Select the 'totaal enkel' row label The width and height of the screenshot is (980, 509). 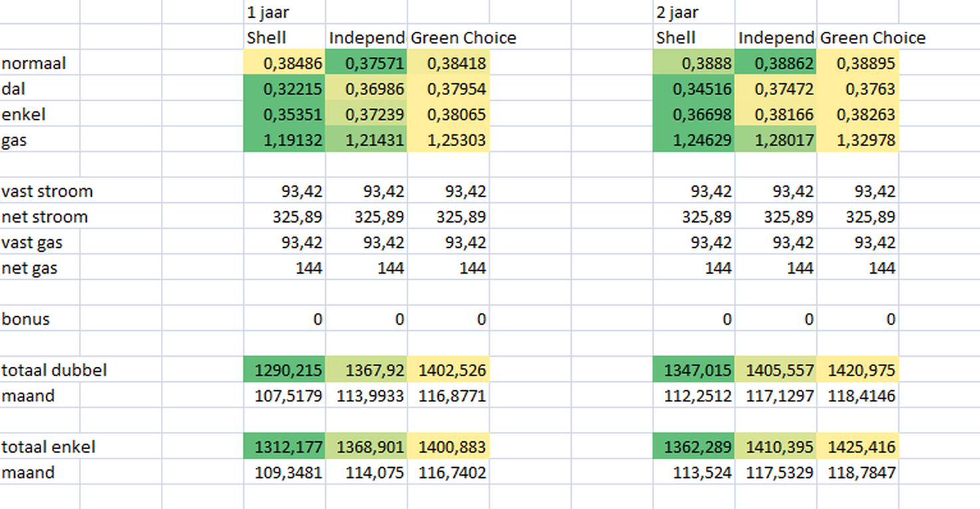pos(49,447)
